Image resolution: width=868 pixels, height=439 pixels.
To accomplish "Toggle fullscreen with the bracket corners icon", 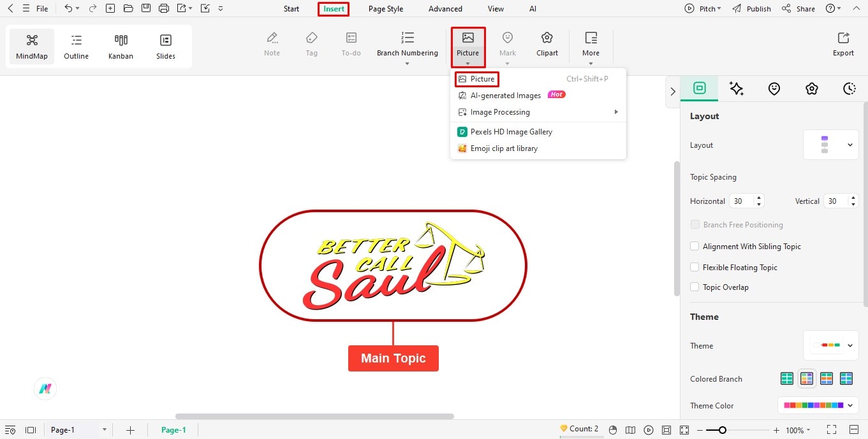I will point(832,430).
